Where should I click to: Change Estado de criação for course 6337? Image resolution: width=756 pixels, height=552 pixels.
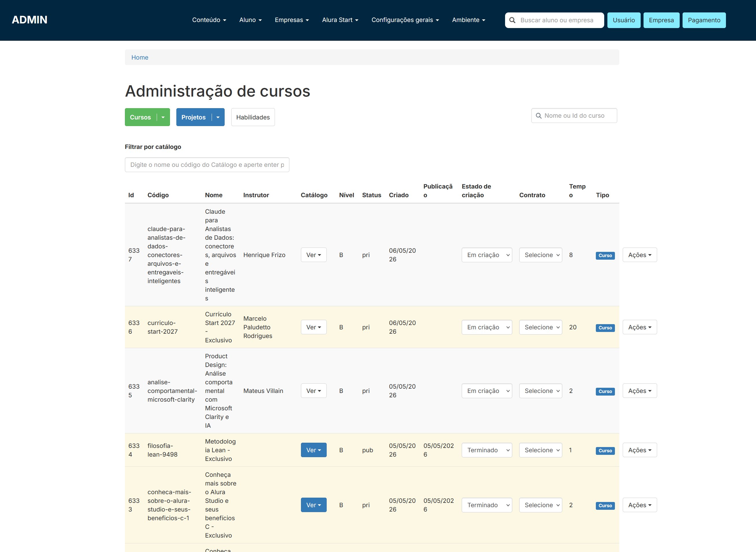487,255
